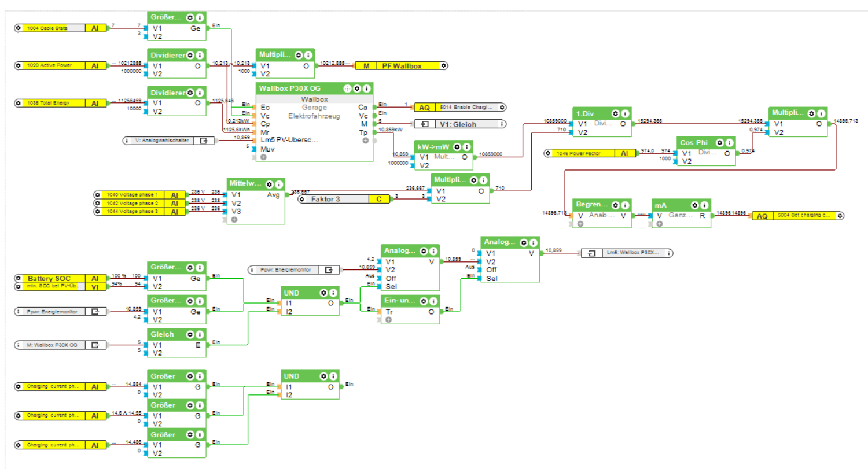The height and width of the screenshot is (469, 868).
Task: Click info icon on V: Analogwahlschalter reference
Action: [x=127, y=141]
